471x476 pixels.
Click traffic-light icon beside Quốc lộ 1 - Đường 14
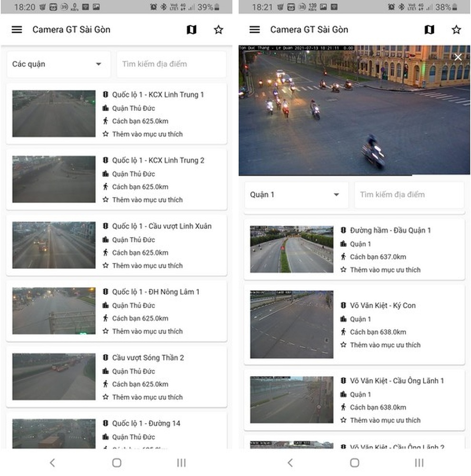pos(105,423)
